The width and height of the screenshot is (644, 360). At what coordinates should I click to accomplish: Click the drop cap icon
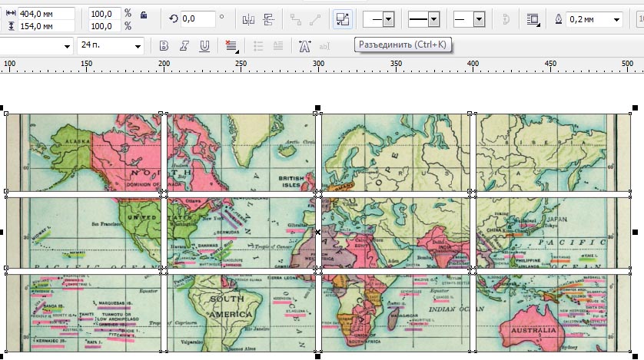click(x=278, y=46)
